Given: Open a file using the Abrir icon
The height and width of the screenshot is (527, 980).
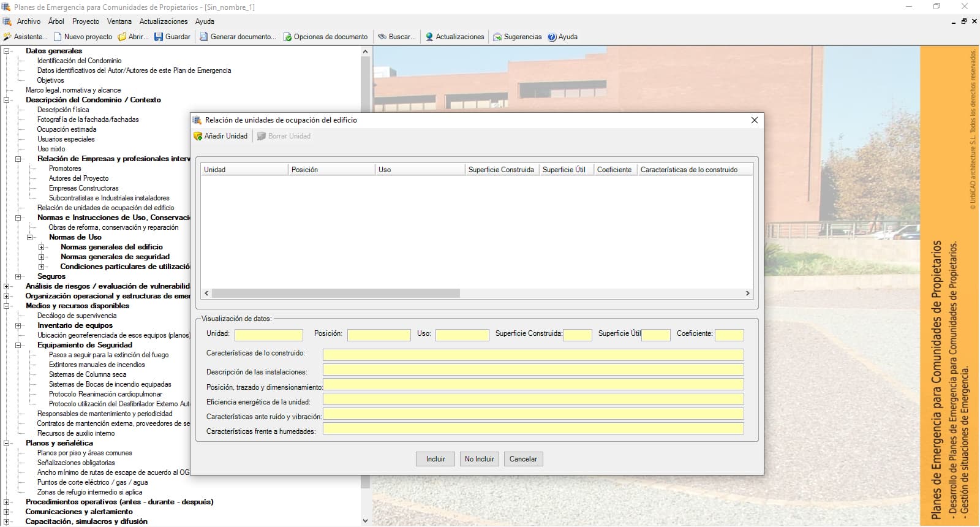Looking at the screenshot, I should point(123,37).
